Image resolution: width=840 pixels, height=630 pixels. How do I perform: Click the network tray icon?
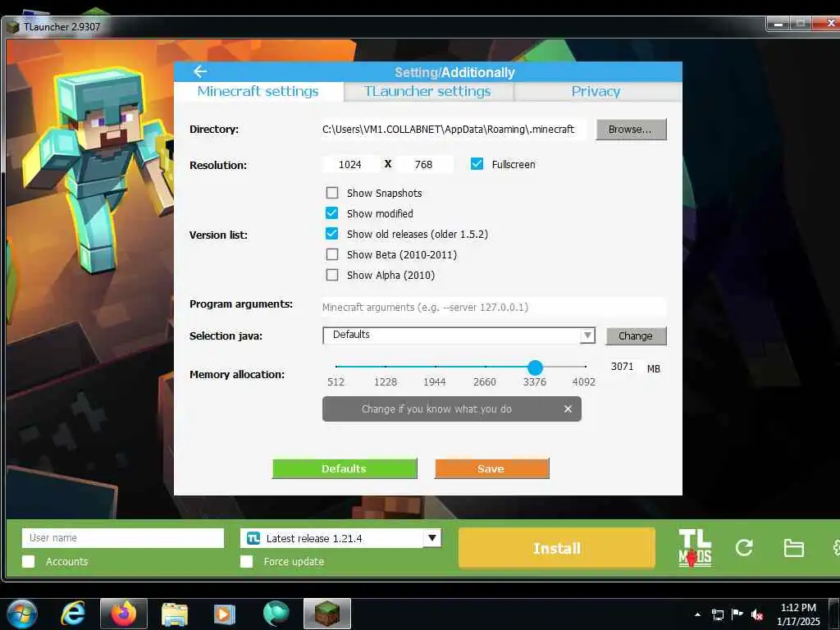(x=717, y=614)
